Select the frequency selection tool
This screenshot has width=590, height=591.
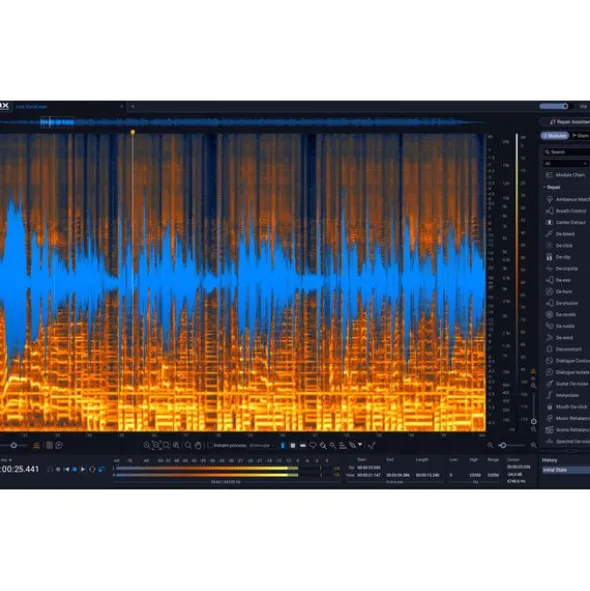[303, 446]
